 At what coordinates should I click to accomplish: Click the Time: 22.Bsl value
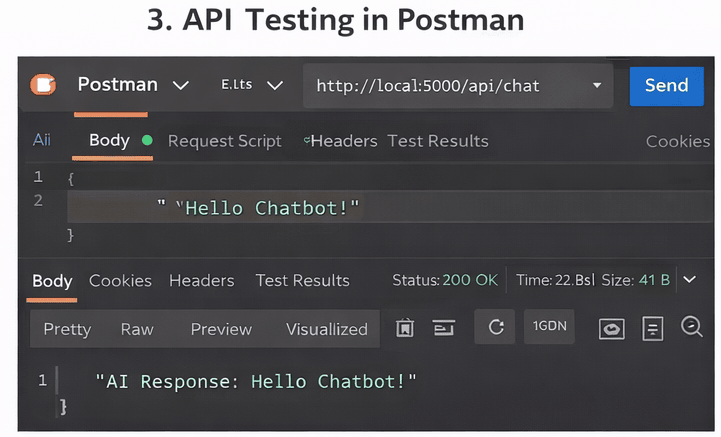[x=555, y=280]
